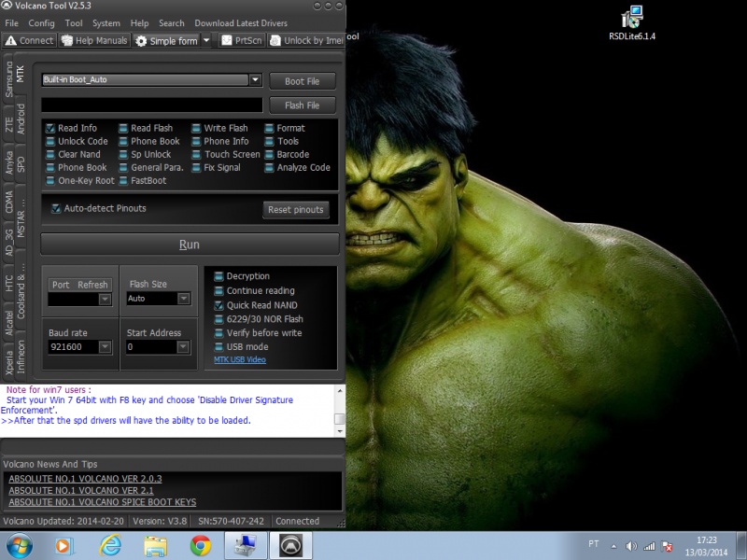Check Verify before write option
Image resolution: width=747 pixels, height=560 pixels.
click(218, 333)
